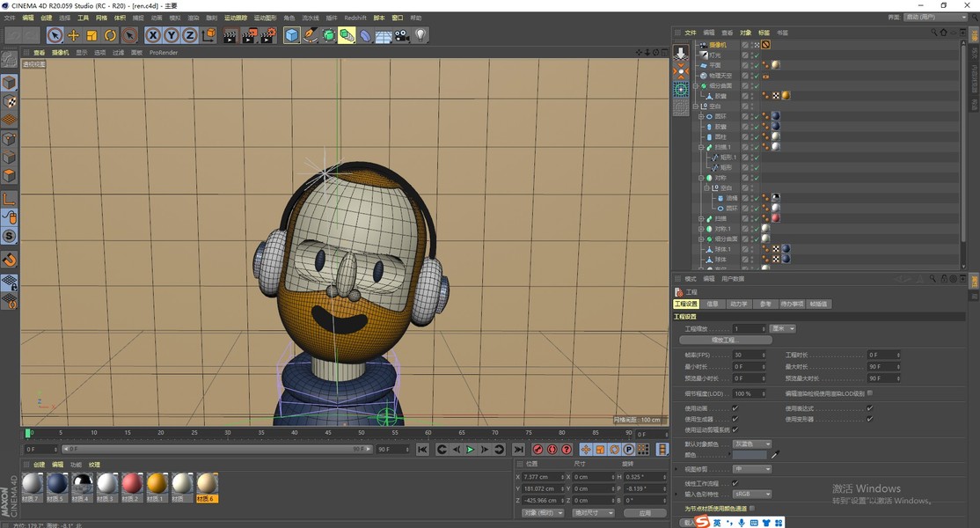This screenshot has width=980, height=528.
Task: Toggle the 使用表达式 checkbox
Action: point(870,408)
